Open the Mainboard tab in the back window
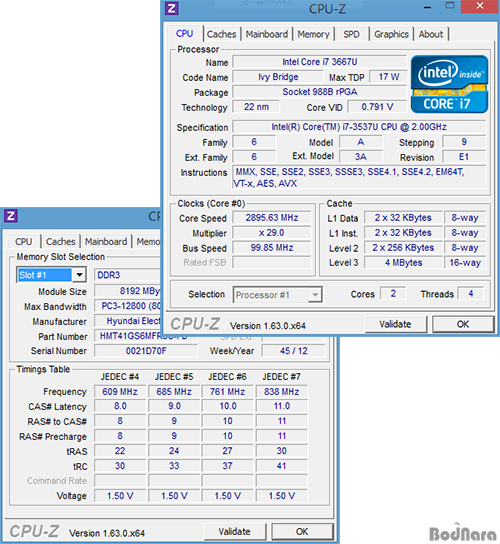This screenshot has width=500, height=544. point(106,241)
